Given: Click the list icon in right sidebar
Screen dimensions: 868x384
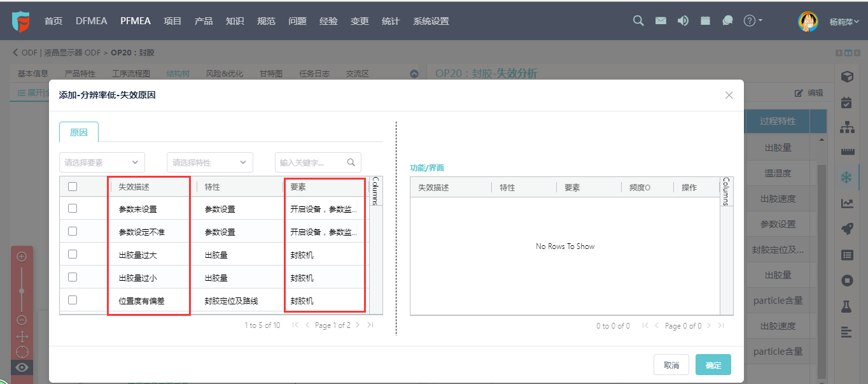Looking at the screenshot, I should click(847, 255).
